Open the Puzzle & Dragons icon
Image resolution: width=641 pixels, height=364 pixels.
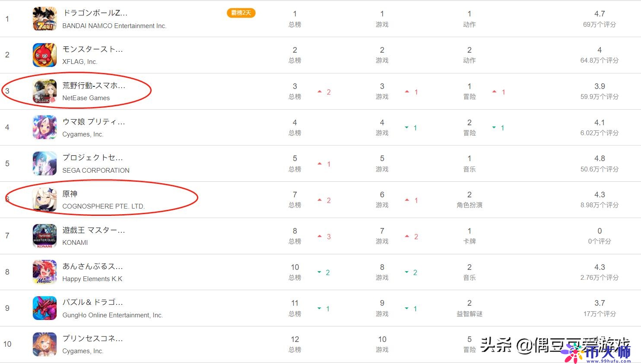tap(44, 308)
